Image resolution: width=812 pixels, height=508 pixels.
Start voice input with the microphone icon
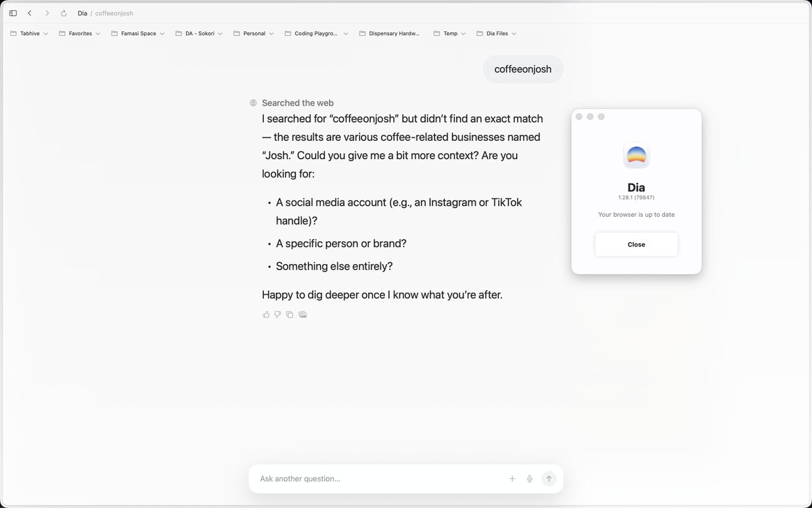tap(530, 478)
